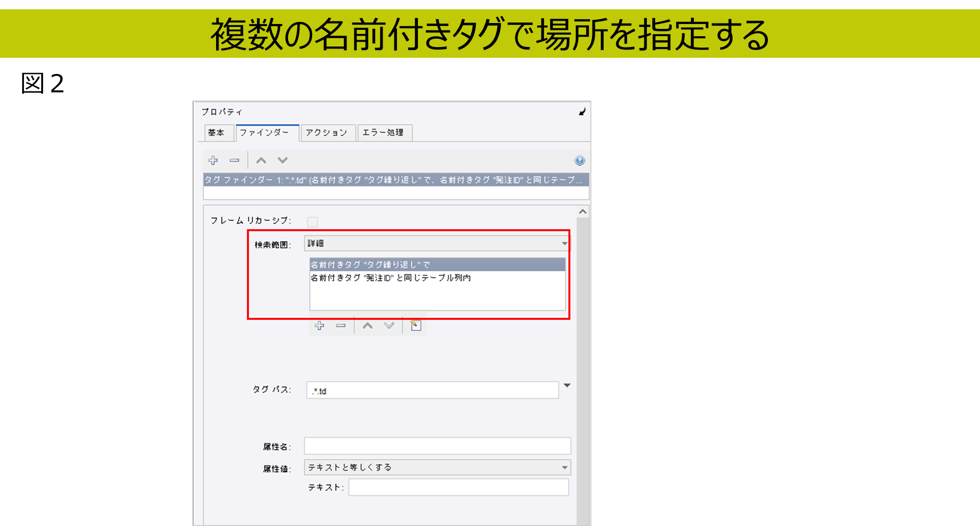
Task: Switch to the 基本 tab
Action: point(216,133)
